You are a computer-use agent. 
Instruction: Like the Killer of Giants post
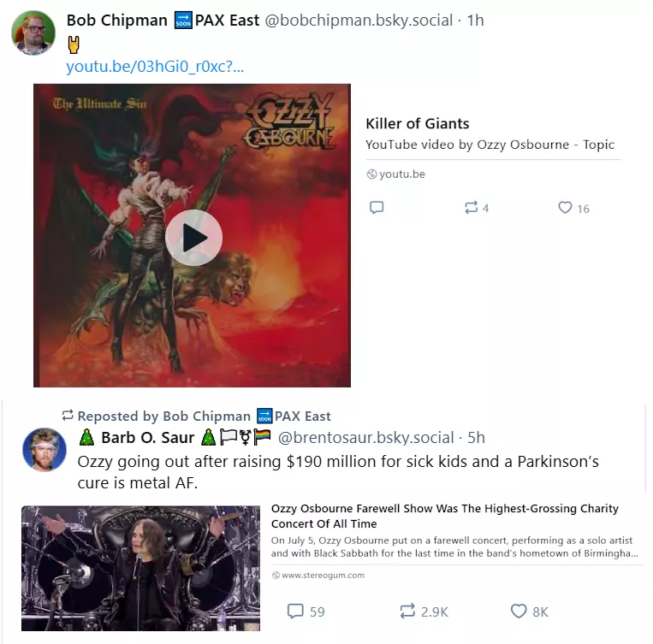pyautogui.click(x=573, y=208)
